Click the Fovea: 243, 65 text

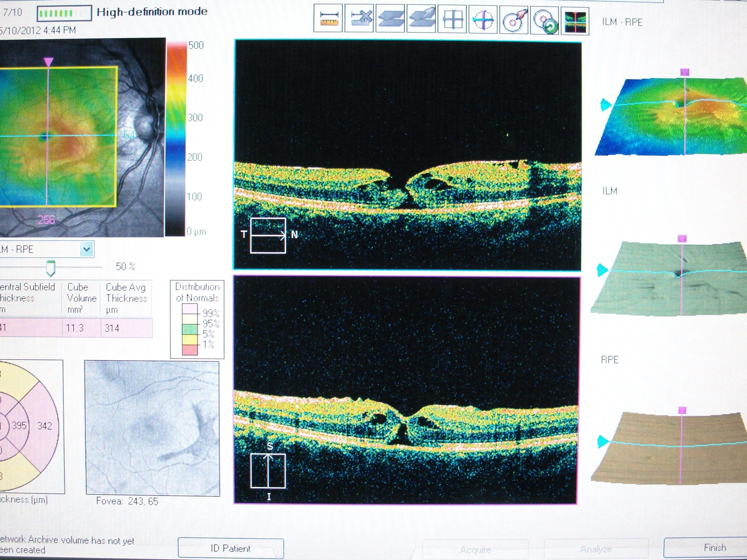[x=127, y=501]
